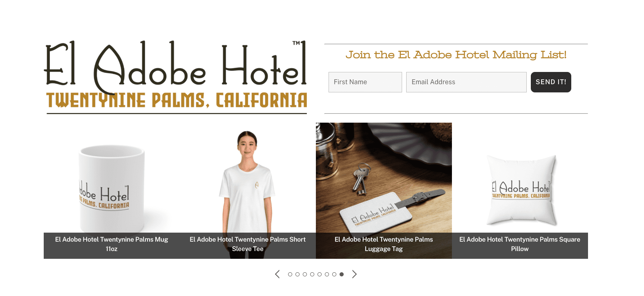The width and height of the screenshot is (644, 296).
Task: Focus the Email Address input field
Action: [x=466, y=82]
